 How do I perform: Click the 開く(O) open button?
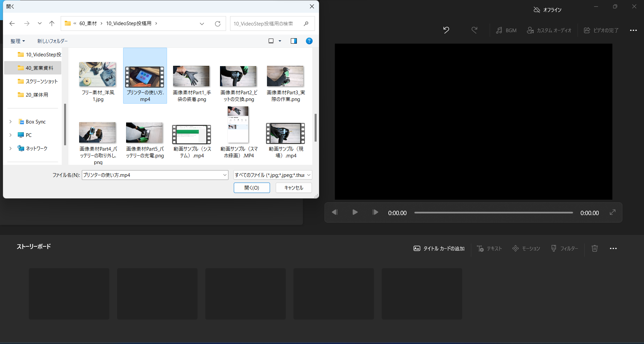tap(252, 188)
